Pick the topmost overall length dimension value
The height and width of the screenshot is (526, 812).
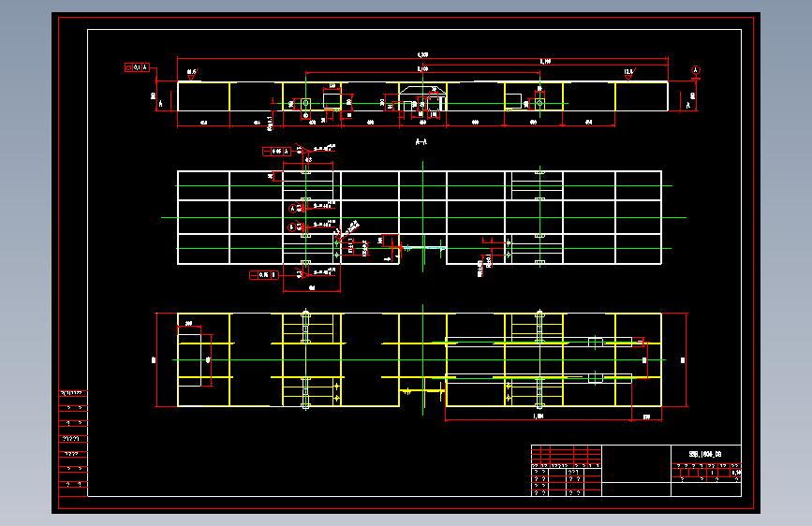pos(422,54)
